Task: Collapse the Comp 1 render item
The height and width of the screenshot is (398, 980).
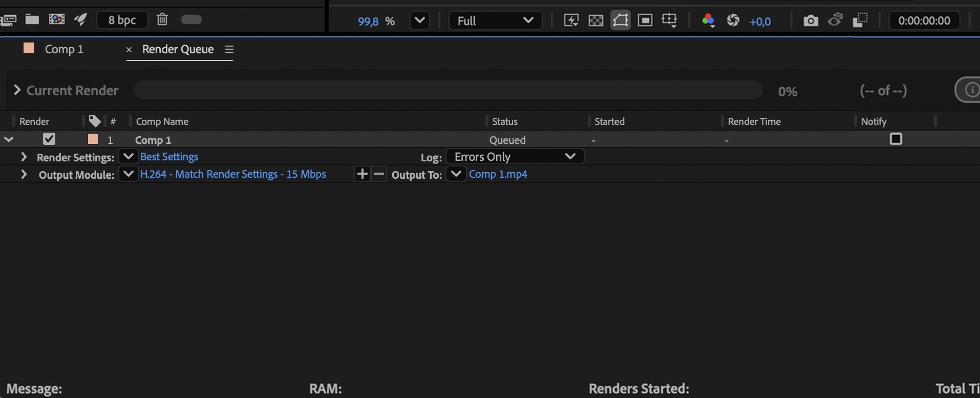Action: coord(9,139)
